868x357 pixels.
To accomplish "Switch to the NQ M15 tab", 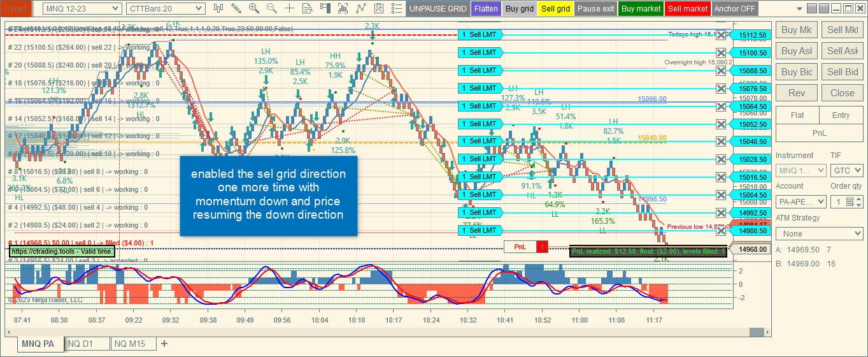I will point(132,344).
